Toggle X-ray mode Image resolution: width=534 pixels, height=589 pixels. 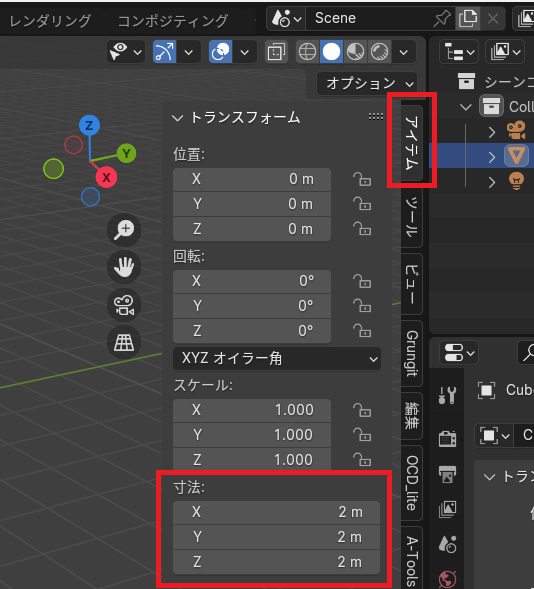[276, 51]
